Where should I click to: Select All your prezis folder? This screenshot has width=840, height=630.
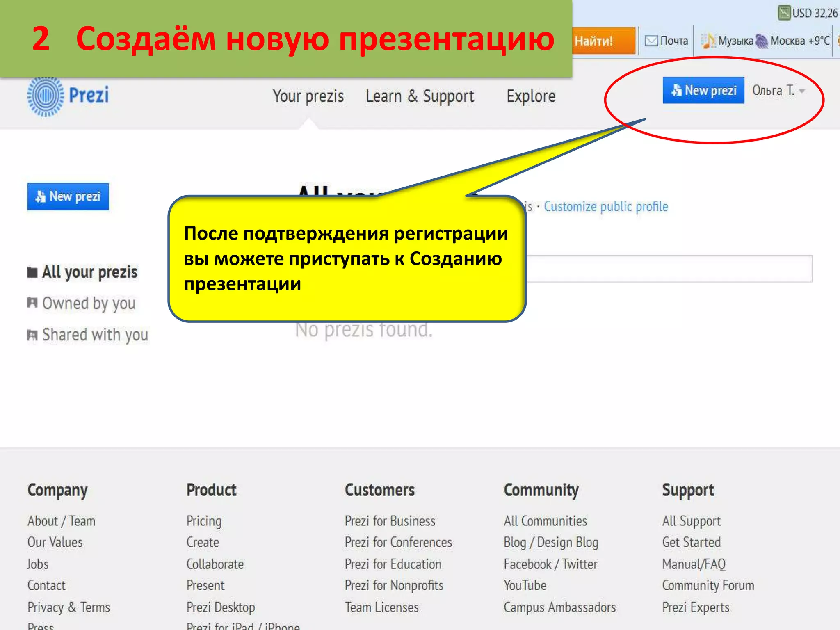82,272
